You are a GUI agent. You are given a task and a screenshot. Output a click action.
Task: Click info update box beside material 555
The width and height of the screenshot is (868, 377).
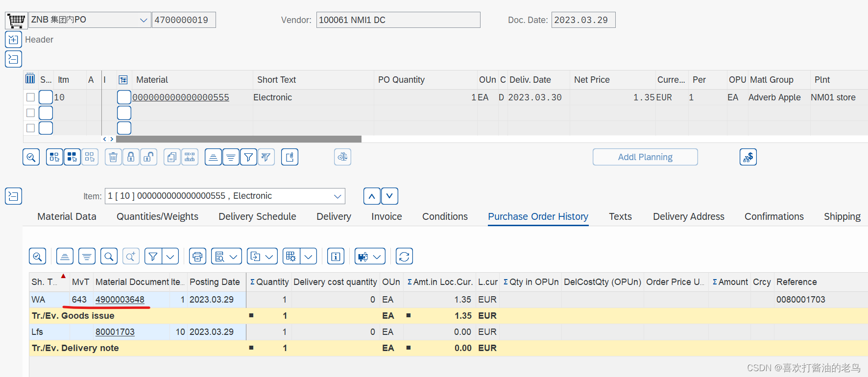coord(124,97)
